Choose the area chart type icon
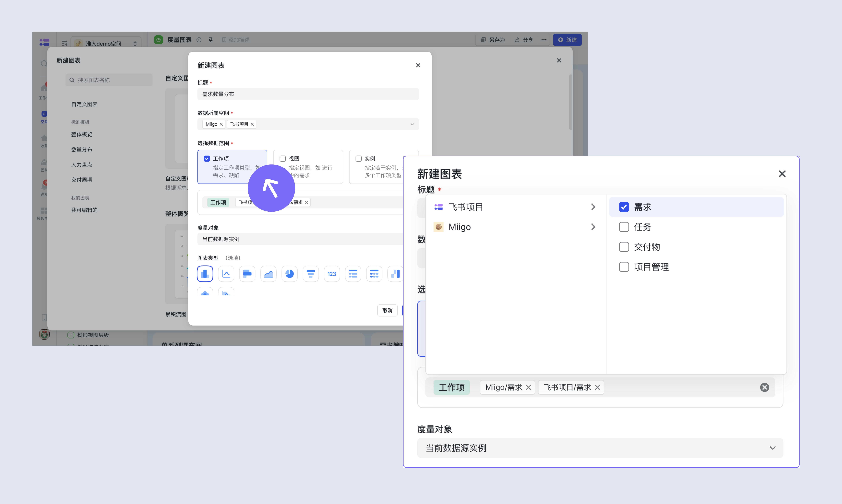 (x=268, y=274)
